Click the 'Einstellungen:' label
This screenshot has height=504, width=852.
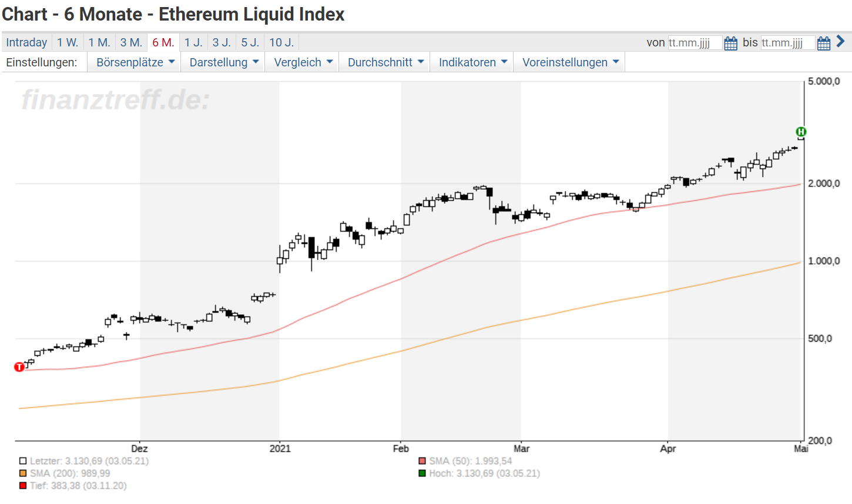coord(41,62)
